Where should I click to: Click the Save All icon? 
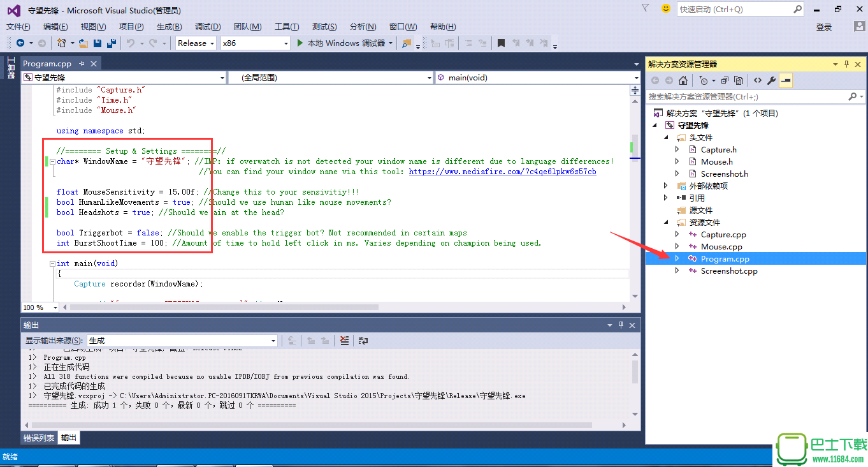point(111,43)
